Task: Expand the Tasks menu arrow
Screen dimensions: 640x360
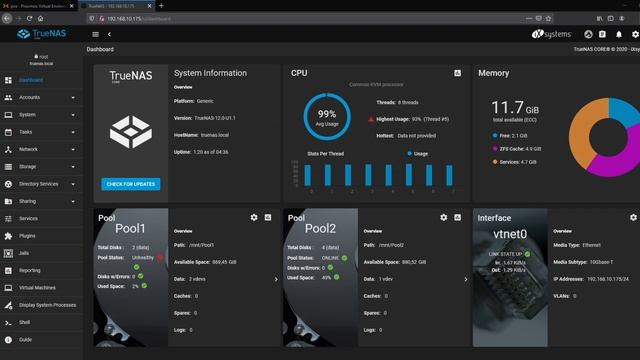Action: click(73, 132)
